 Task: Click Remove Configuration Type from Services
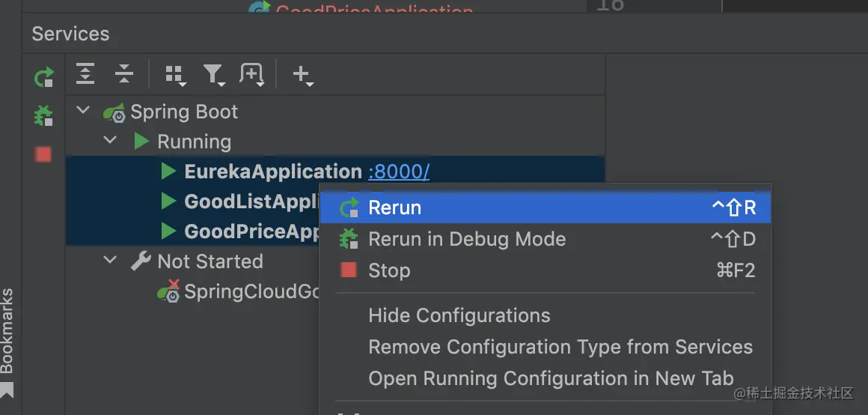click(560, 347)
